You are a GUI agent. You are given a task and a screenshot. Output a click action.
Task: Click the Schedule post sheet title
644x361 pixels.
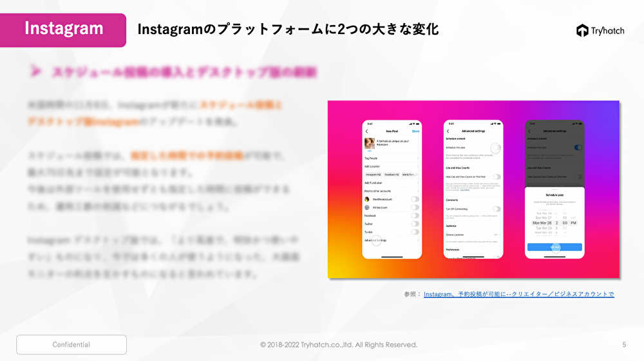pos(554,195)
